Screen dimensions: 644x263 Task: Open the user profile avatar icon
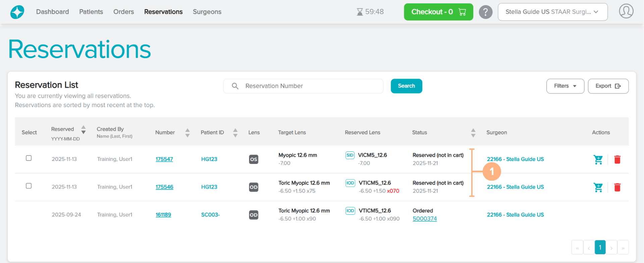[x=626, y=11]
